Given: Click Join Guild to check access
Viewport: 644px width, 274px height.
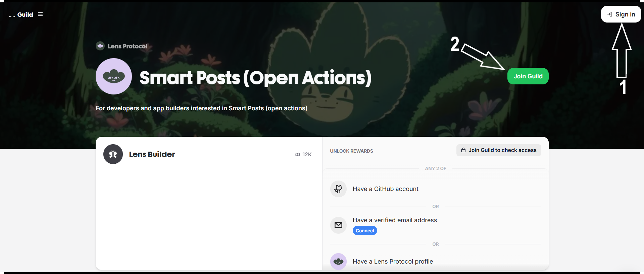Looking at the screenshot, I should point(499,150).
